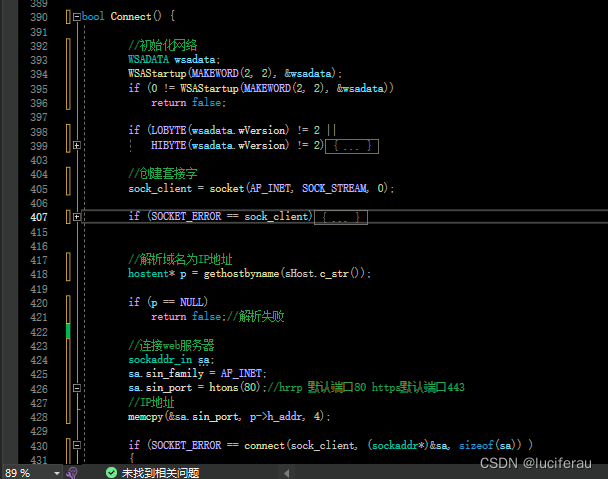Click line number 430
Image resolution: width=608 pixels, height=479 pixels.
pyautogui.click(x=39, y=446)
